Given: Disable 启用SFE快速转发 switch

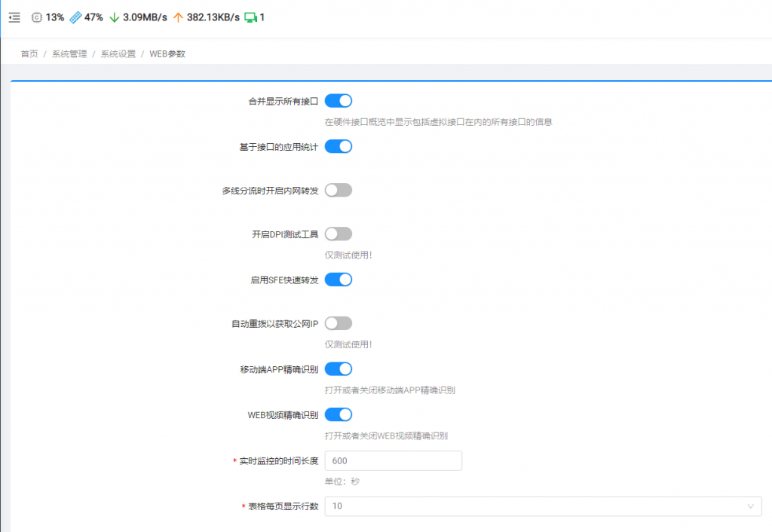Looking at the screenshot, I should pos(339,280).
